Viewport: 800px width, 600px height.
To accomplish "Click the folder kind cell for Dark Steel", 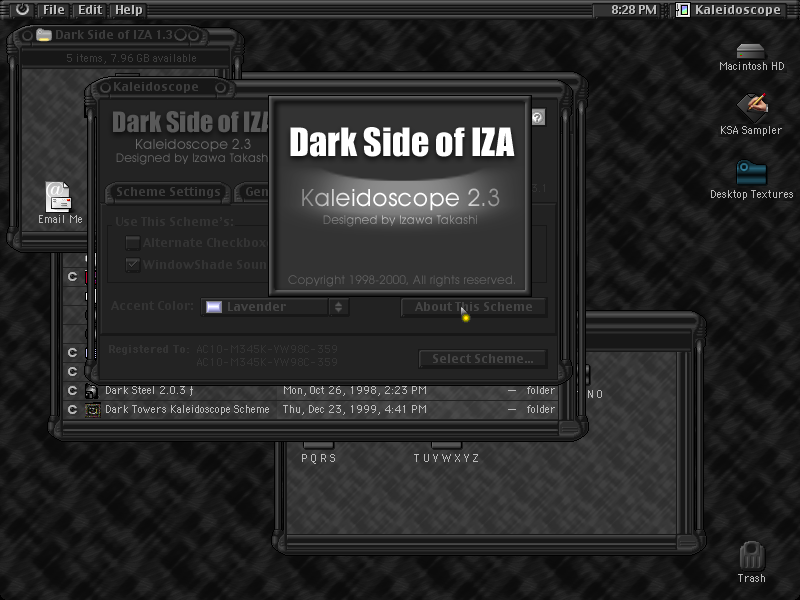I will coord(540,391).
